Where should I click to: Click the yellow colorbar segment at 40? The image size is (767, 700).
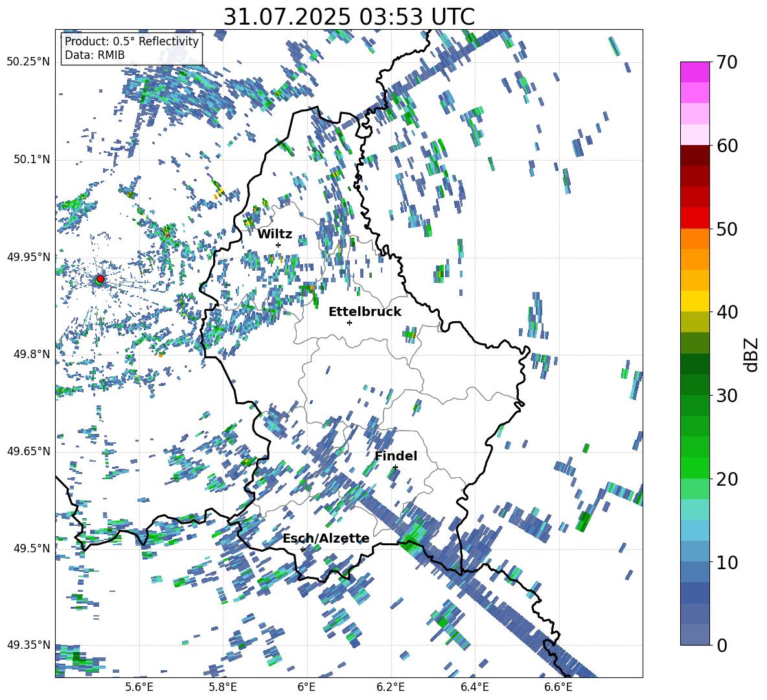(694, 301)
